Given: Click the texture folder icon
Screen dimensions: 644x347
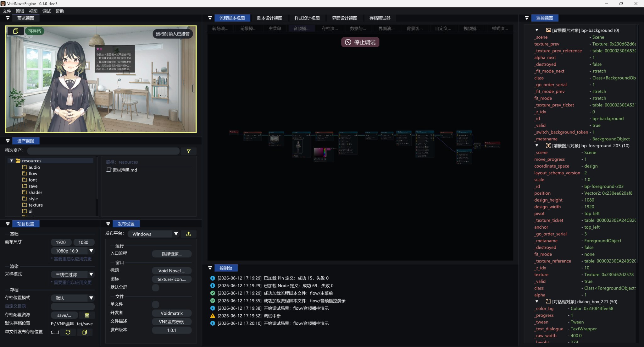Looking at the screenshot, I should (x=25, y=205).
